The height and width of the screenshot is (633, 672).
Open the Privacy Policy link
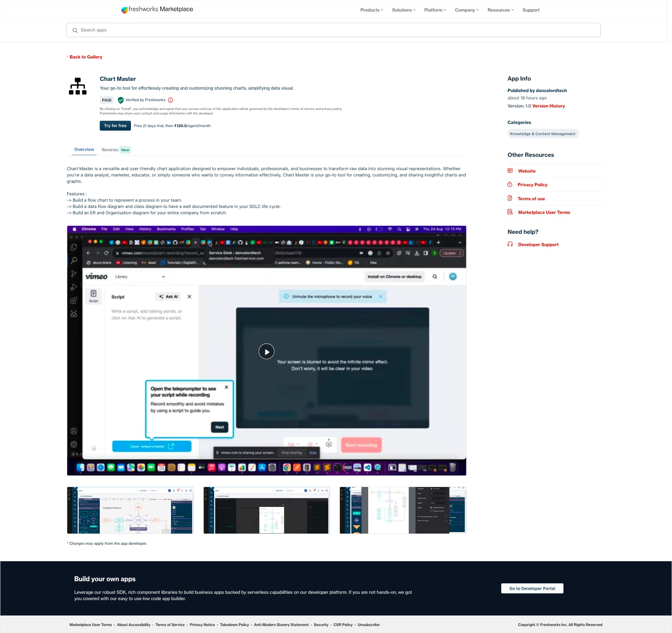532,185
